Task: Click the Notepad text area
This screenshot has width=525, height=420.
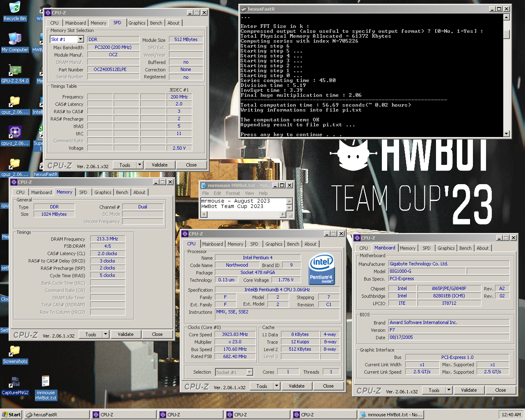Action: pyautogui.click(x=243, y=204)
